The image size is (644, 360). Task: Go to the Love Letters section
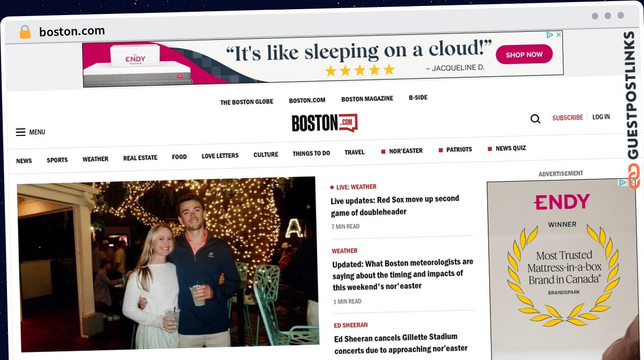220,156
